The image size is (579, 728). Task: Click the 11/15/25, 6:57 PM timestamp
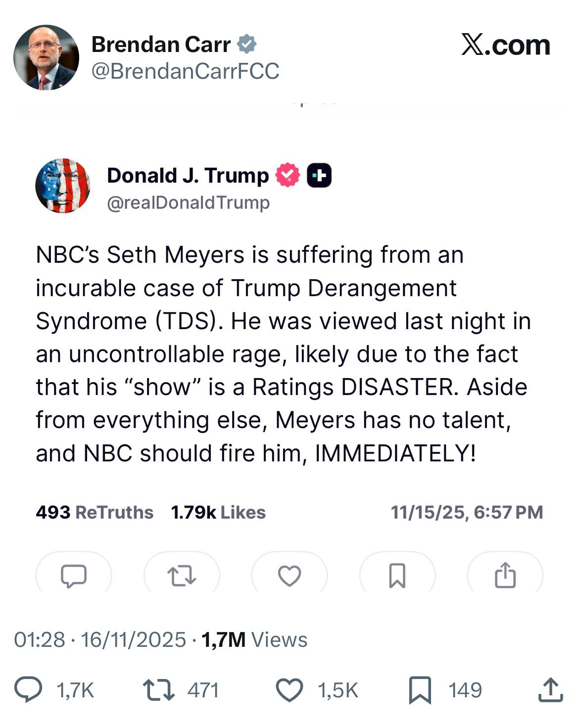click(467, 512)
